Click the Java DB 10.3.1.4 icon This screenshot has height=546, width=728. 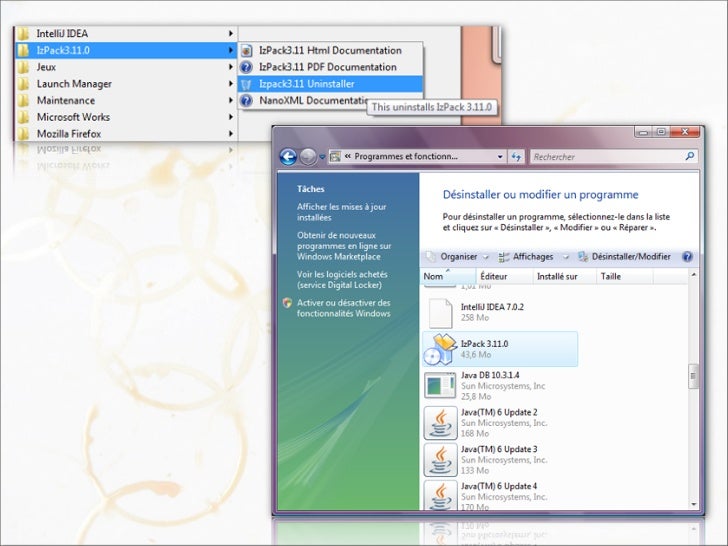(440, 386)
